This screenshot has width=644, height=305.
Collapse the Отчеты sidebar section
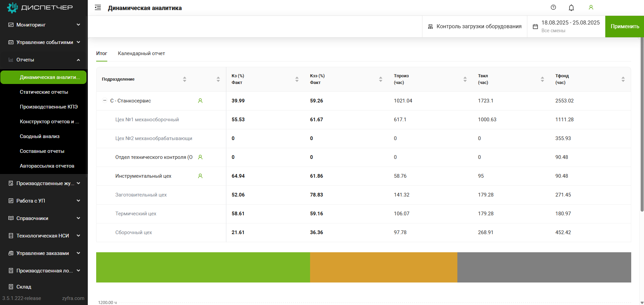tap(44, 60)
